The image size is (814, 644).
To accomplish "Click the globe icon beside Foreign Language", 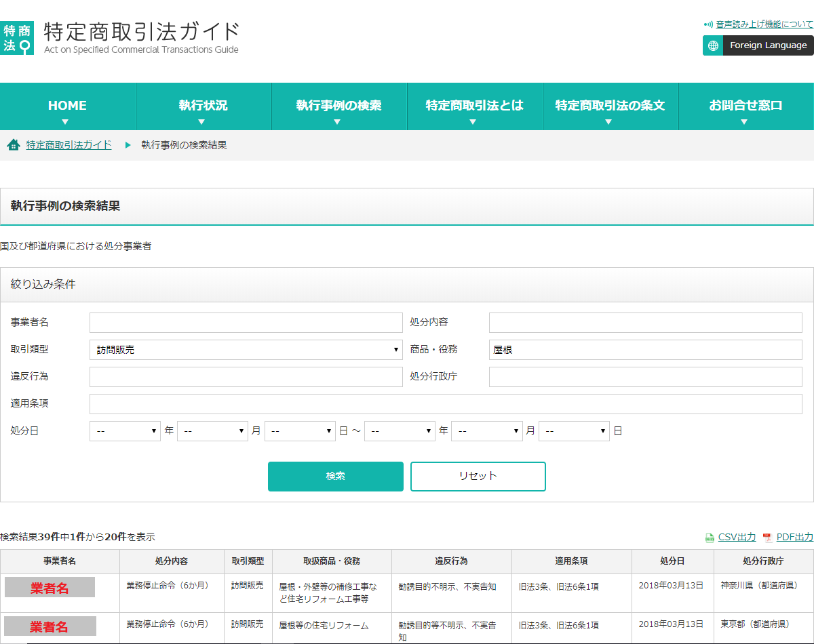I will 713,45.
